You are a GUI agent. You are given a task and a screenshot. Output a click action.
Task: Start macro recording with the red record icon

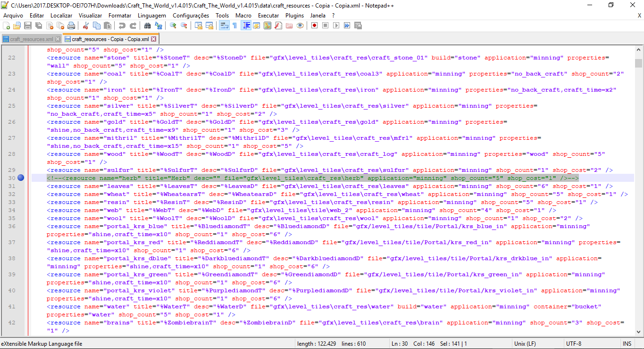[x=314, y=26]
